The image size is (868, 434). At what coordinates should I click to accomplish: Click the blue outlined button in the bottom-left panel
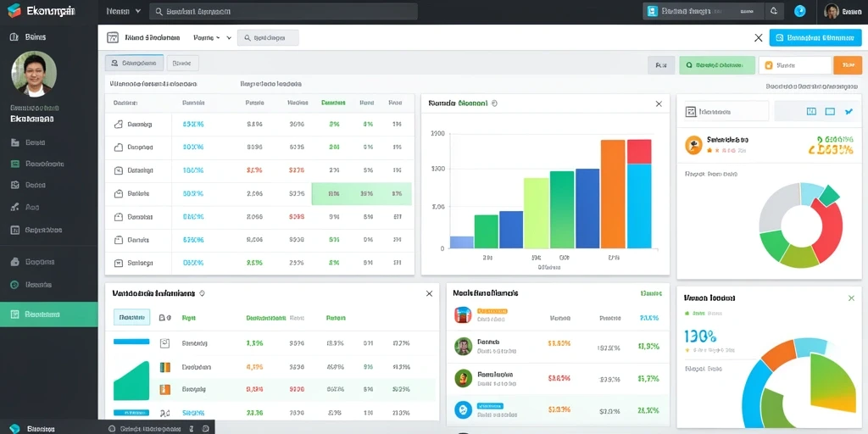pyautogui.click(x=131, y=317)
